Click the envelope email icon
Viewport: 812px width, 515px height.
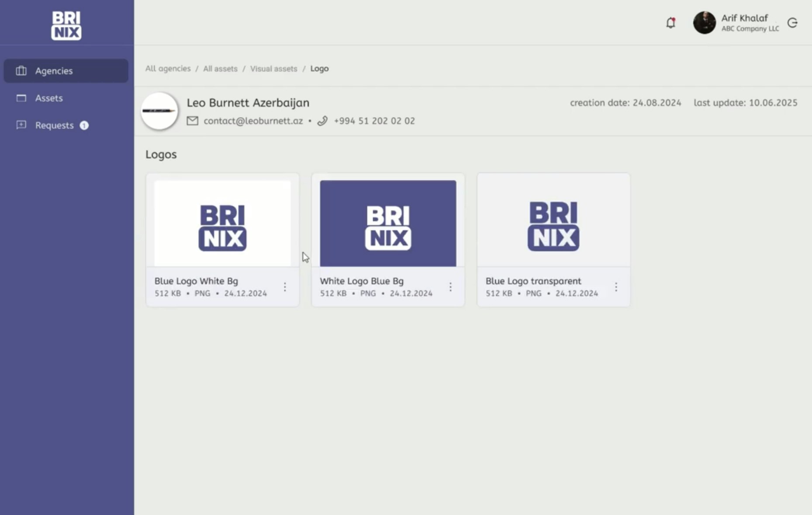point(192,121)
